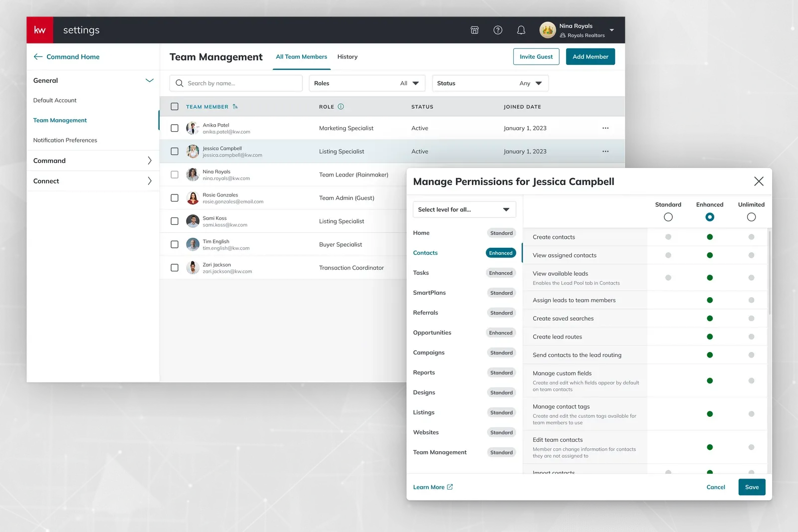Click external link icon next to Learn More

pyautogui.click(x=450, y=487)
